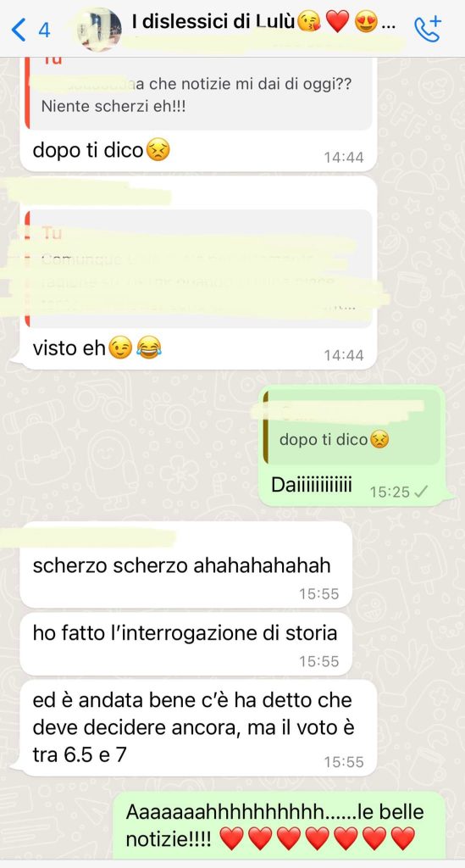465x868 pixels.
Task: Tap the laughing-crying emoji in 'visto eh'
Action: tap(147, 348)
